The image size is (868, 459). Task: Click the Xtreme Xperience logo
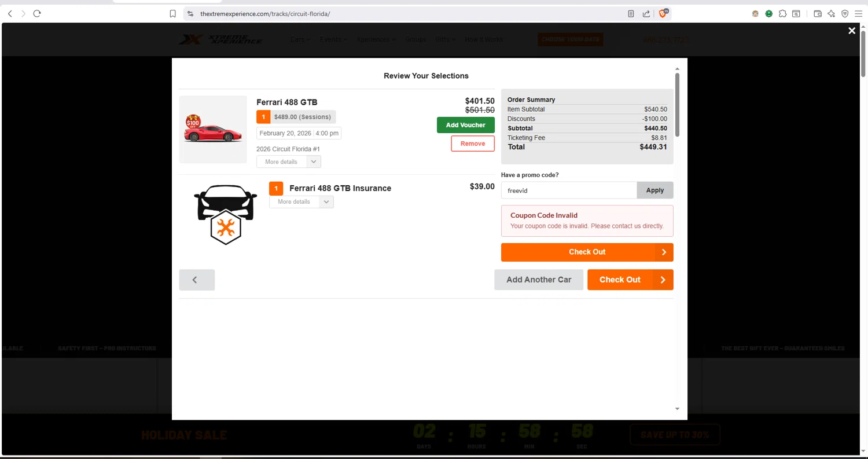(220, 39)
